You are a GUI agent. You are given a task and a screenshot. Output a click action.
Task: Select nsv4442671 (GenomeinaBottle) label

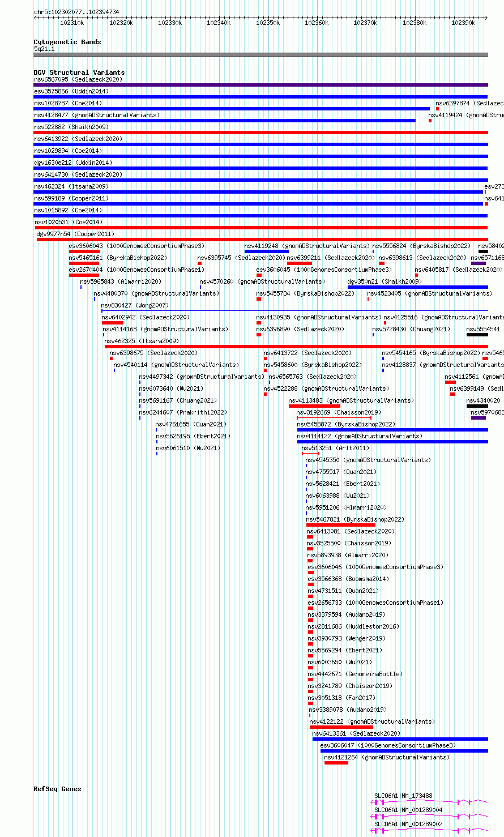(355, 674)
